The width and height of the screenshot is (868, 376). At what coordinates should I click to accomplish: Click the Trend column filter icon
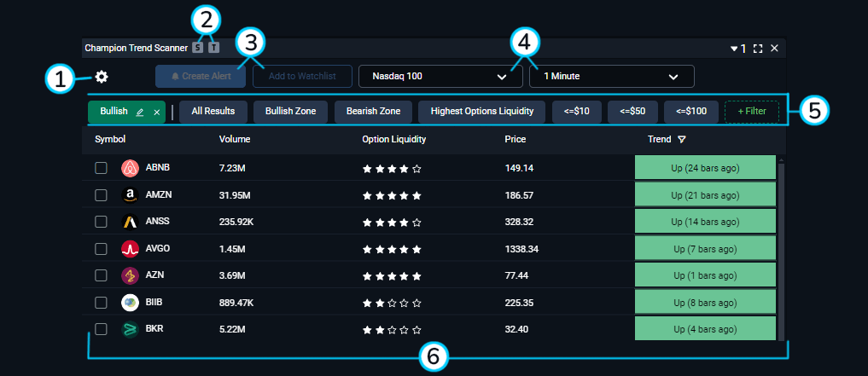pyautogui.click(x=682, y=139)
